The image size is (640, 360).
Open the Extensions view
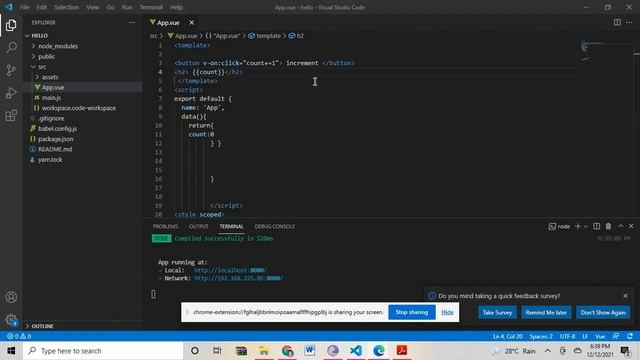(x=11, y=116)
